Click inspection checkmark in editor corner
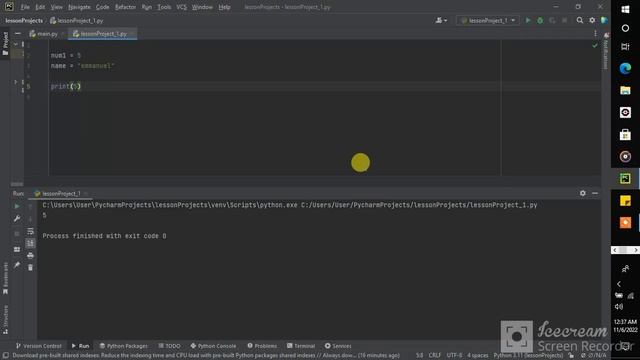The height and width of the screenshot is (360, 640). [x=595, y=45]
